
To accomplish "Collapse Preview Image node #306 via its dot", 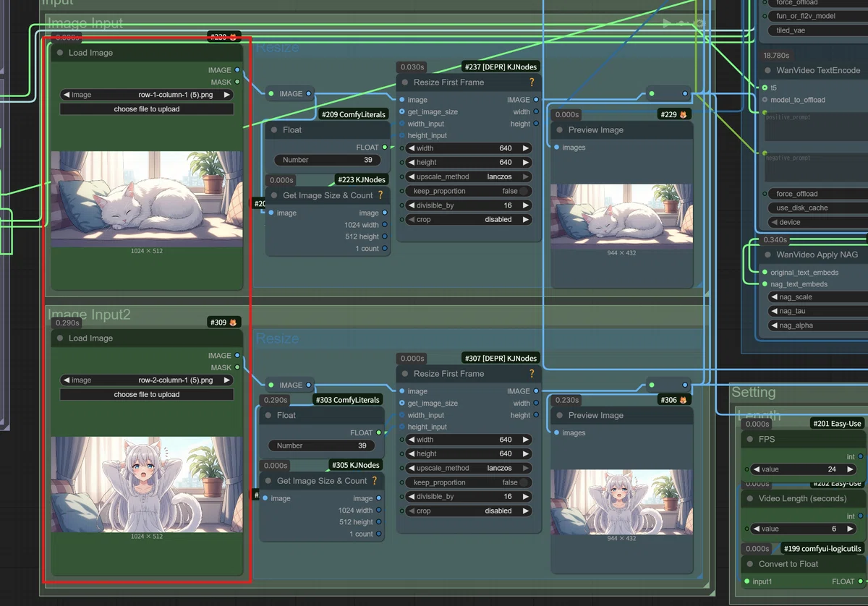I will pyautogui.click(x=559, y=415).
